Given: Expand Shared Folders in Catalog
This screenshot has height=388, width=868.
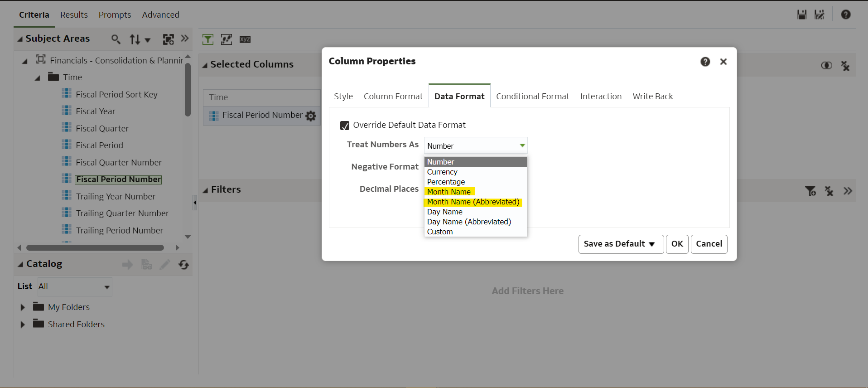Looking at the screenshot, I should (x=23, y=325).
